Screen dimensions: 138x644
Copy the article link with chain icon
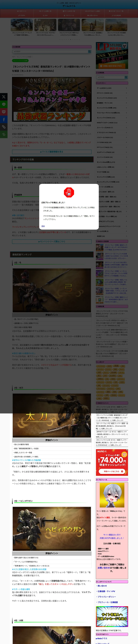coord(4,127)
